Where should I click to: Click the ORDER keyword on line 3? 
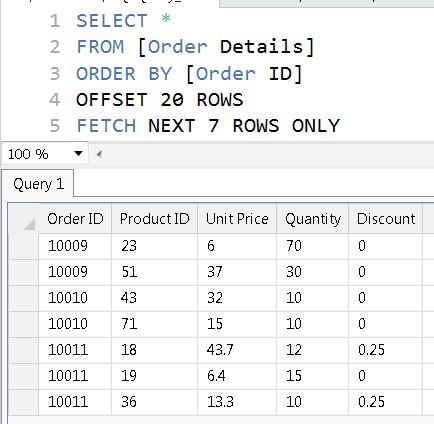point(106,73)
